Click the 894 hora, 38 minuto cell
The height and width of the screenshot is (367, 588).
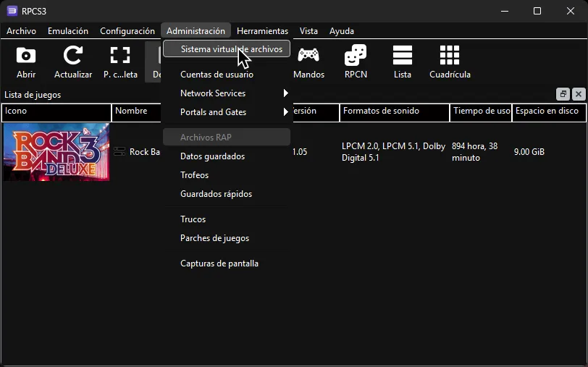coord(474,152)
